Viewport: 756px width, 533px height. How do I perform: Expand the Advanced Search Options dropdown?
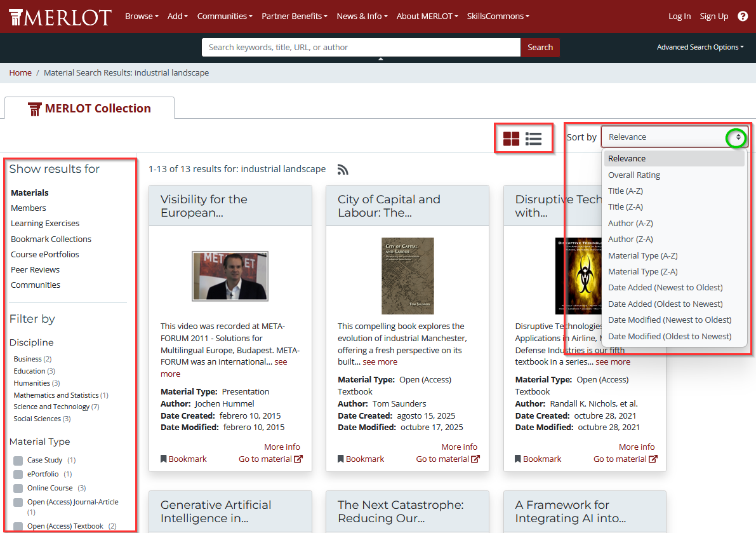tap(700, 47)
